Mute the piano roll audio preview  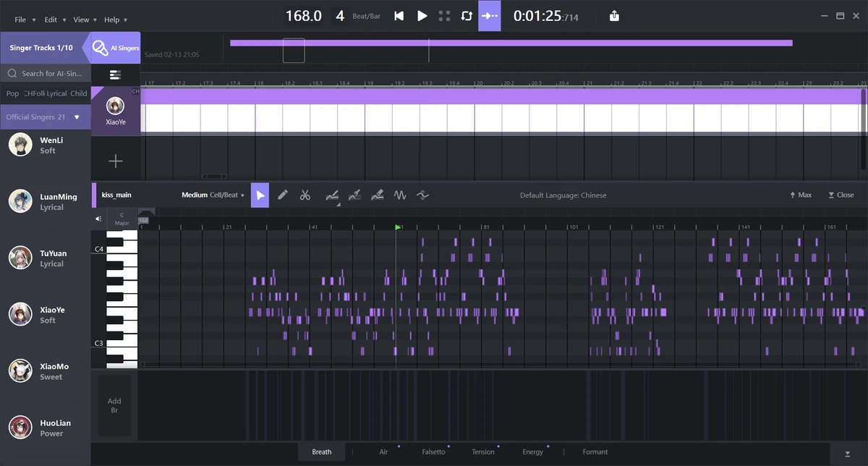click(98, 218)
